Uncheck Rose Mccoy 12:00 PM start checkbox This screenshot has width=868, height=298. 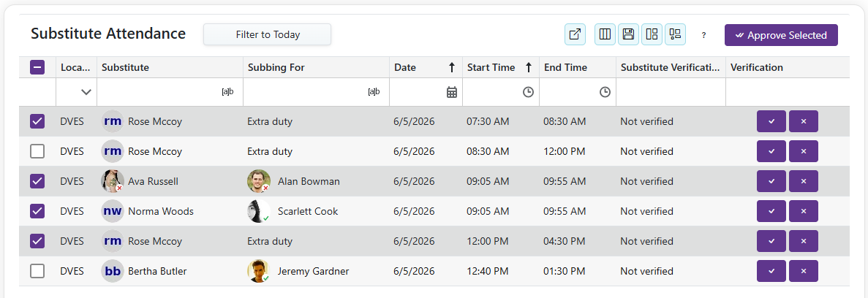[x=37, y=240]
